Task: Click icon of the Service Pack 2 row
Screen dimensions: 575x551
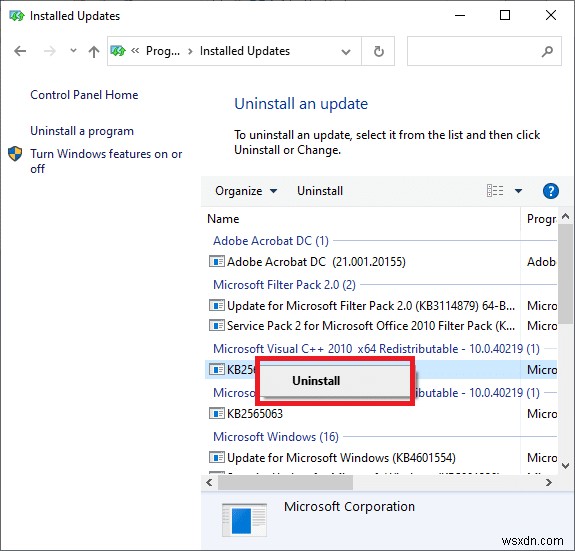Action: click(216, 326)
